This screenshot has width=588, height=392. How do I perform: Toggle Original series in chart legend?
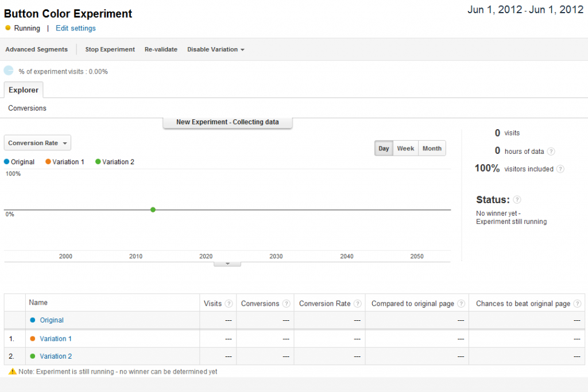[19, 162]
